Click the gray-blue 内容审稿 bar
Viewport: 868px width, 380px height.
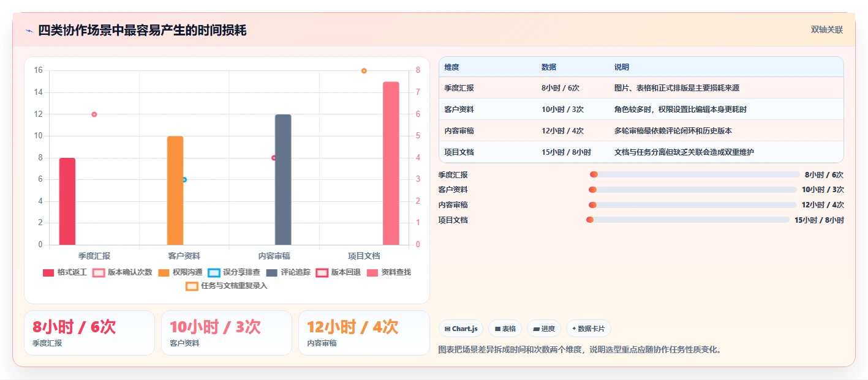[x=283, y=180]
